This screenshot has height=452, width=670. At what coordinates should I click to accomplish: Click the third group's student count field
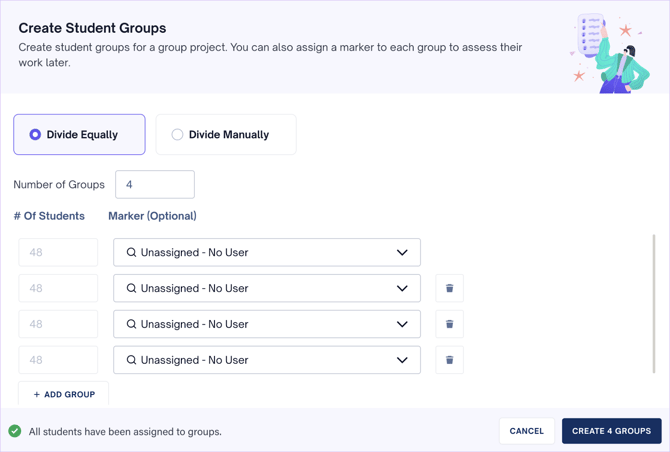click(x=58, y=324)
